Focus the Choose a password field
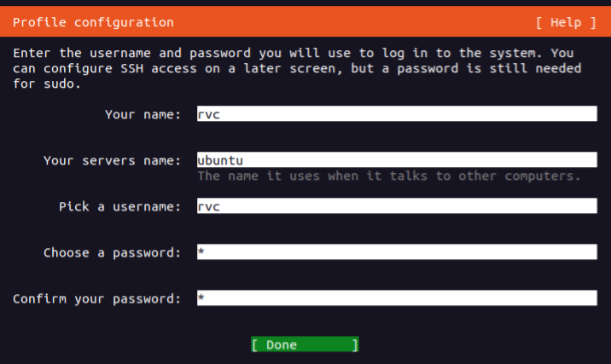Image resolution: width=611 pixels, height=364 pixels. coord(396,252)
